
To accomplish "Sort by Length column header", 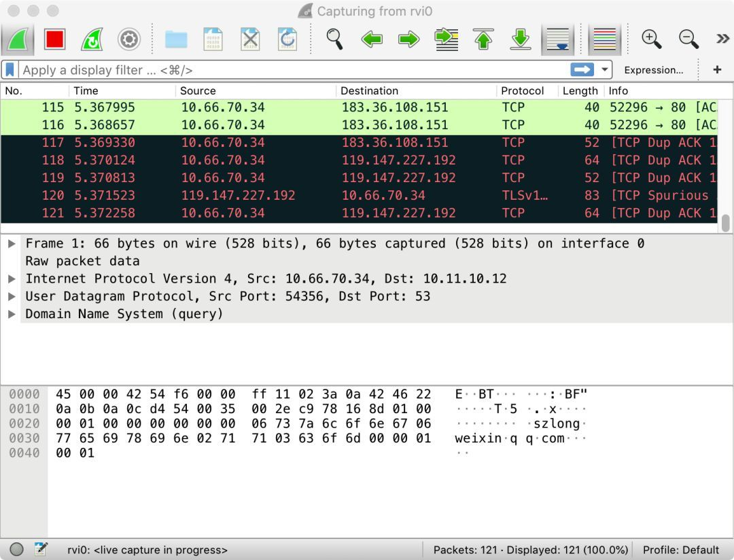I will click(581, 91).
